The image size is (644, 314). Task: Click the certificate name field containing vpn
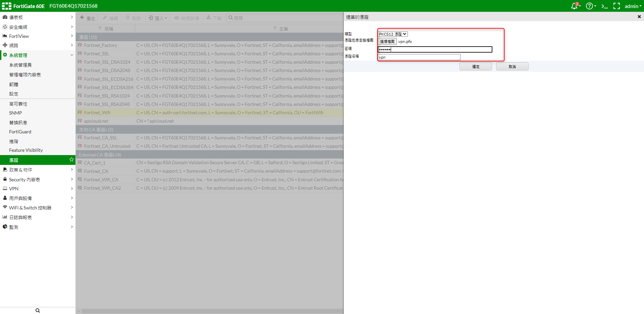pyautogui.click(x=419, y=57)
